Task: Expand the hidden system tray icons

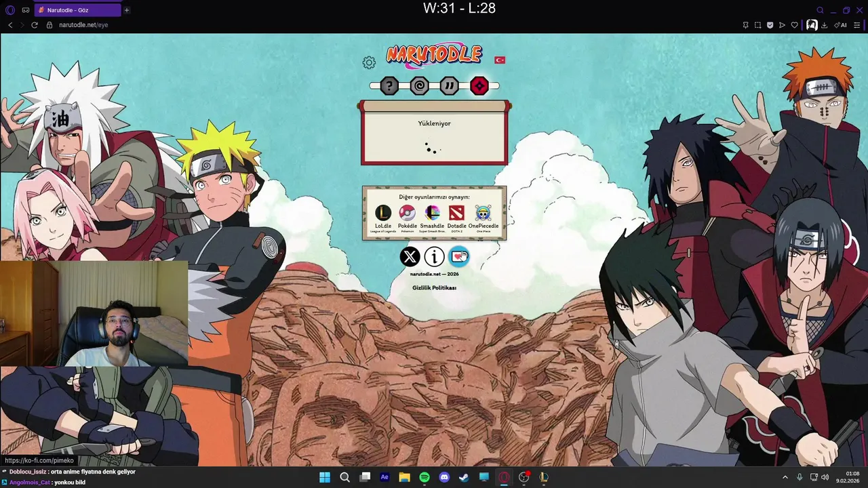Action: [x=785, y=477]
